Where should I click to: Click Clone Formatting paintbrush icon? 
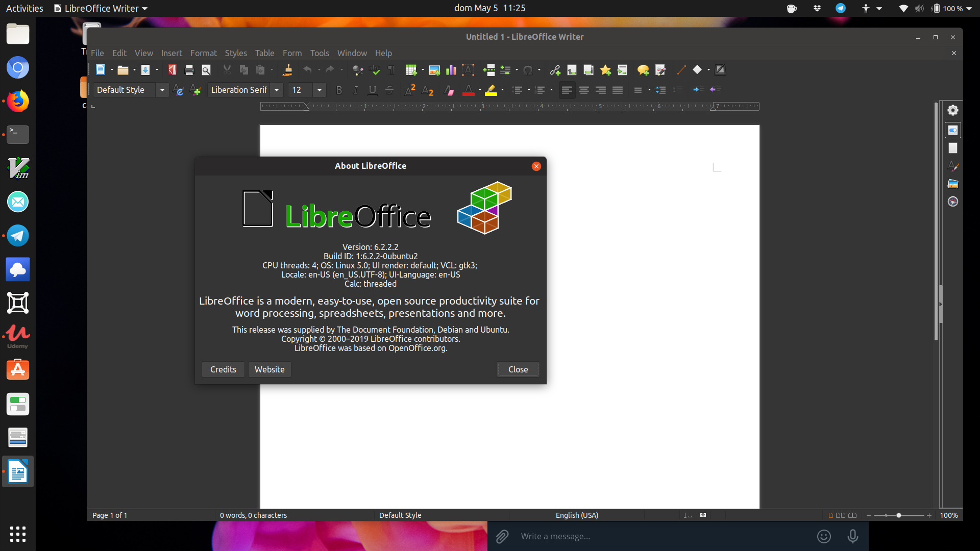(287, 70)
